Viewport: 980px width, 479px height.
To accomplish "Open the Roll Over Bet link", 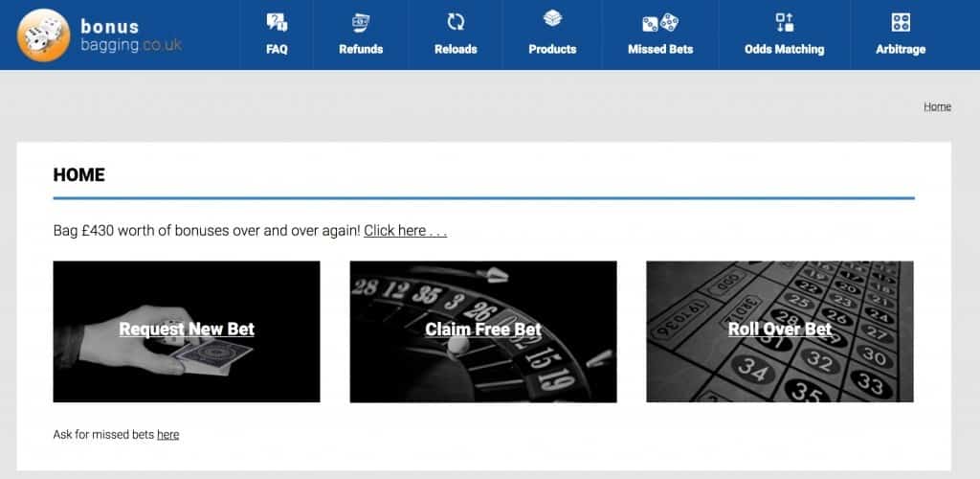I will [779, 330].
